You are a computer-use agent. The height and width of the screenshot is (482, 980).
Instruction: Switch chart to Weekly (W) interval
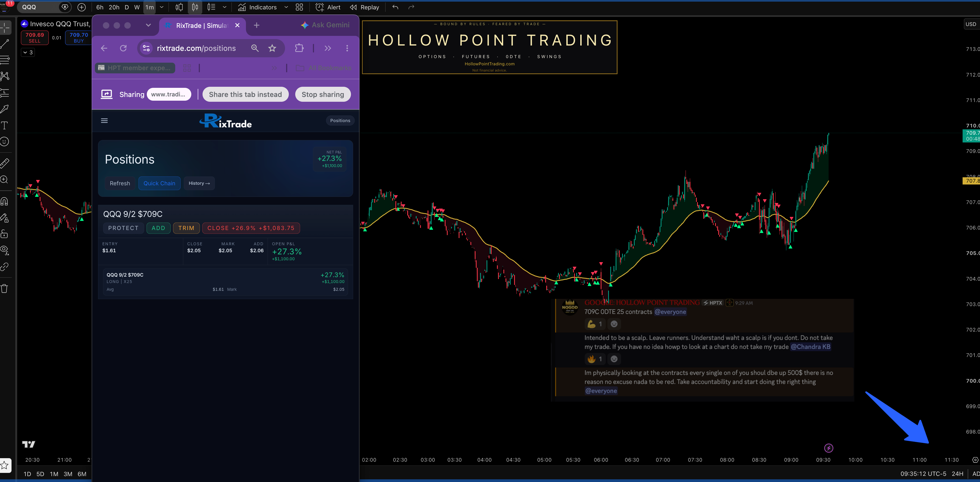[x=137, y=7]
